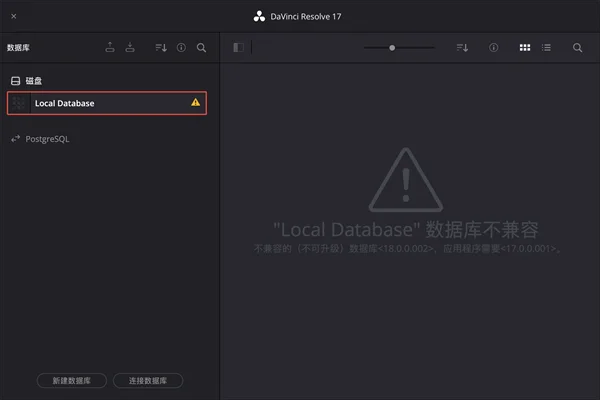Click the 新建数据库 button
Viewport: 600px width, 400px height.
point(72,380)
